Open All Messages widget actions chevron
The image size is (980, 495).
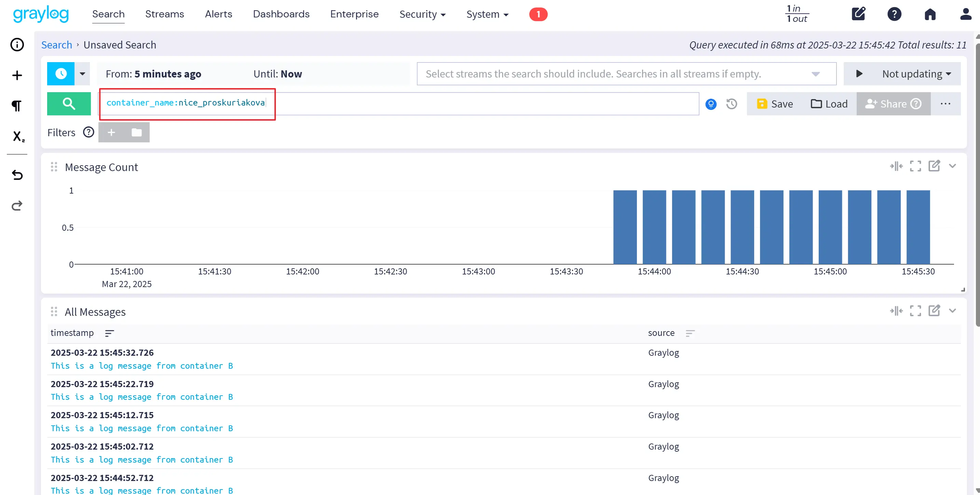point(952,311)
